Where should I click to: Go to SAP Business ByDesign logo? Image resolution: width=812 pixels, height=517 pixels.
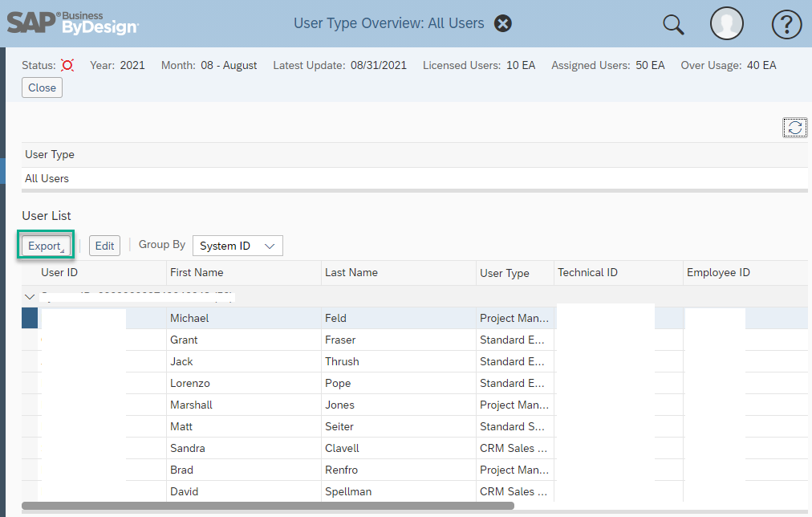pos(72,23)
